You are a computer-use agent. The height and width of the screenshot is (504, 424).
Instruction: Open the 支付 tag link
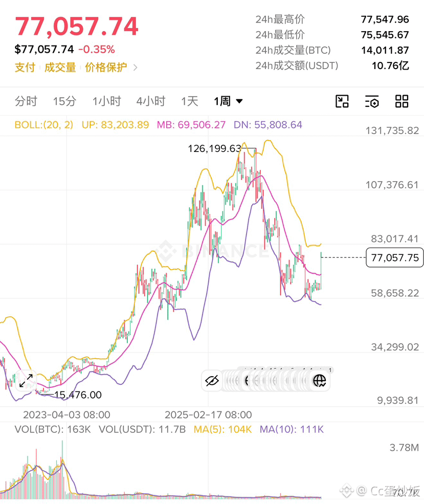tap(25, 68)
